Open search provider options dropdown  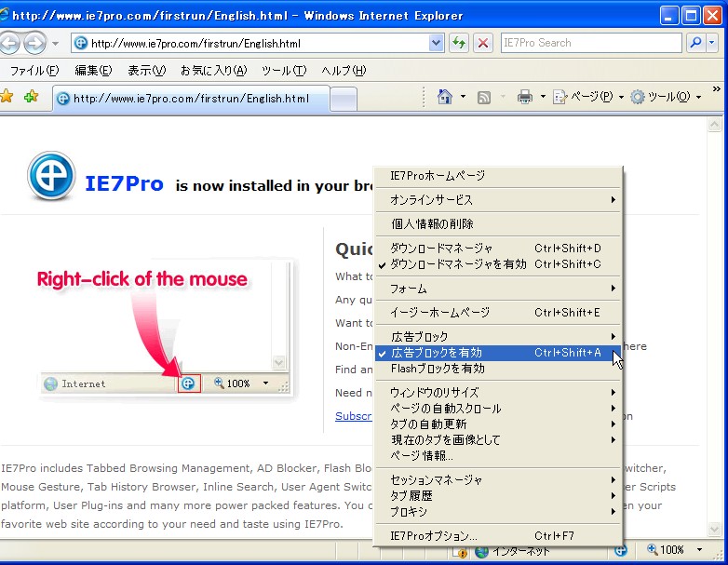coord(712,43)
